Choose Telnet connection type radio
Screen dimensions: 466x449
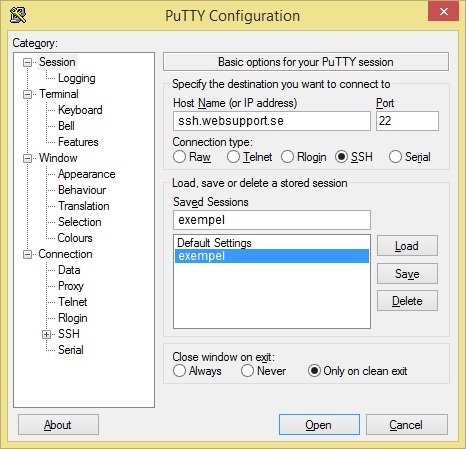tap(233, 157)
